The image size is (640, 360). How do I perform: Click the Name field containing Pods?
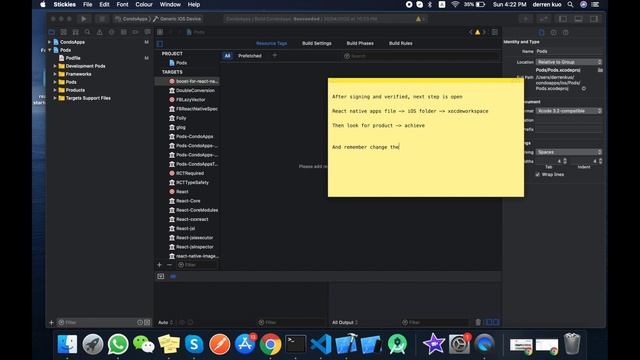tap(569, 51)
